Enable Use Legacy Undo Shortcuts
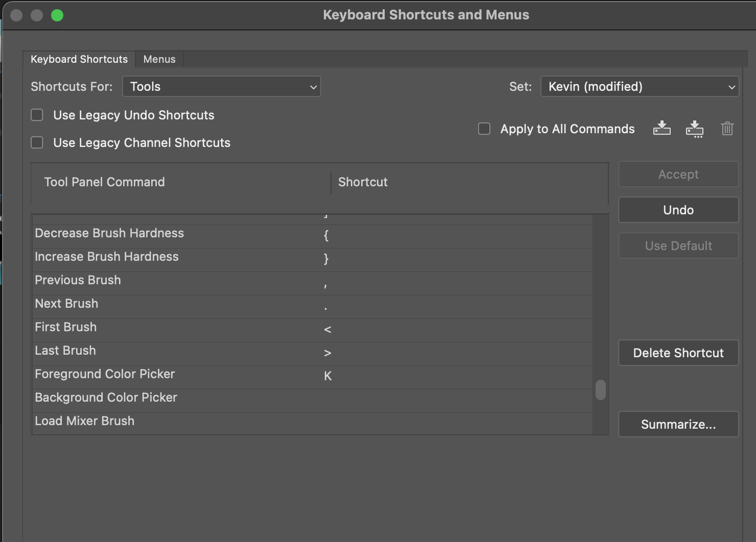The image size is (756, 542). (x=37, y=115)
